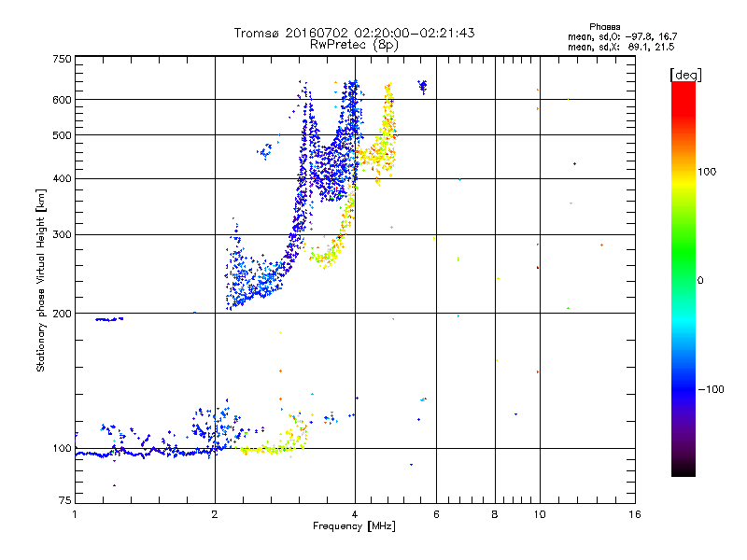
Task: Click x-axis tick label '6'
Action: (436, 514)
